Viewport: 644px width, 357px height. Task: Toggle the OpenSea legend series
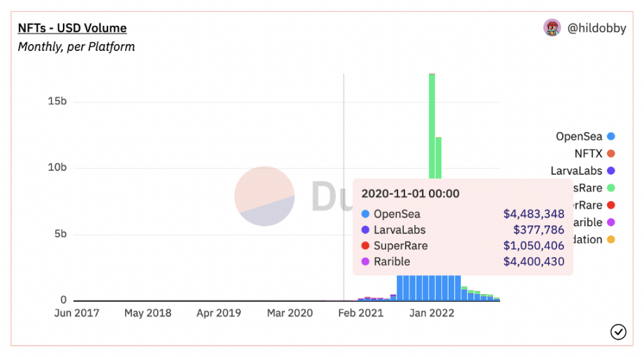tap(585, 136)
